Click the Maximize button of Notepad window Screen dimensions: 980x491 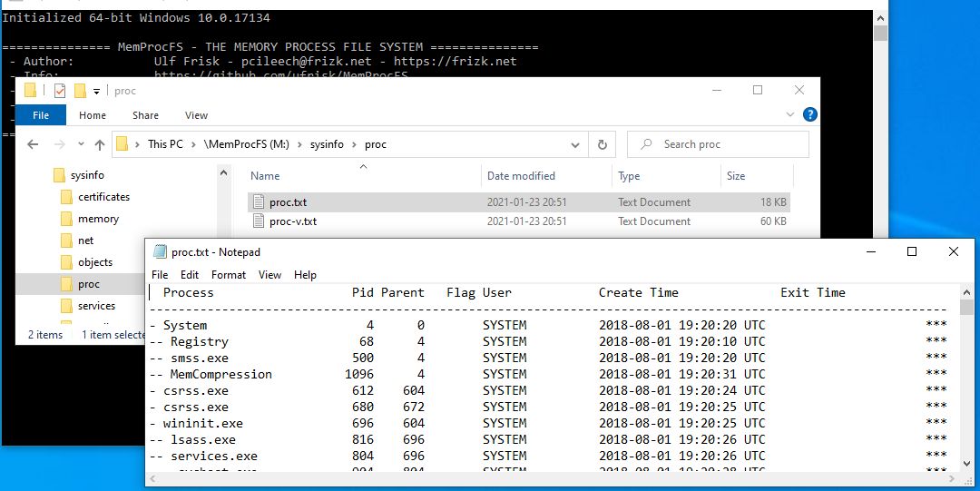coord(912,251)
